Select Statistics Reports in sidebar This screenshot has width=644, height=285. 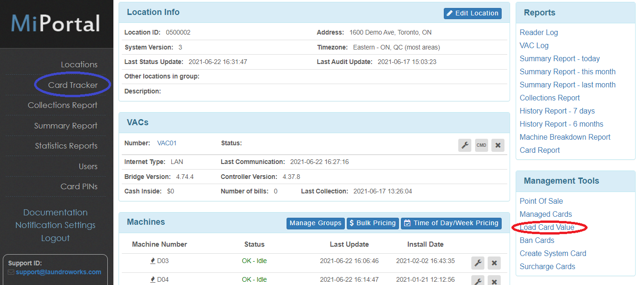pyautogui.click(x=66, y=146)
